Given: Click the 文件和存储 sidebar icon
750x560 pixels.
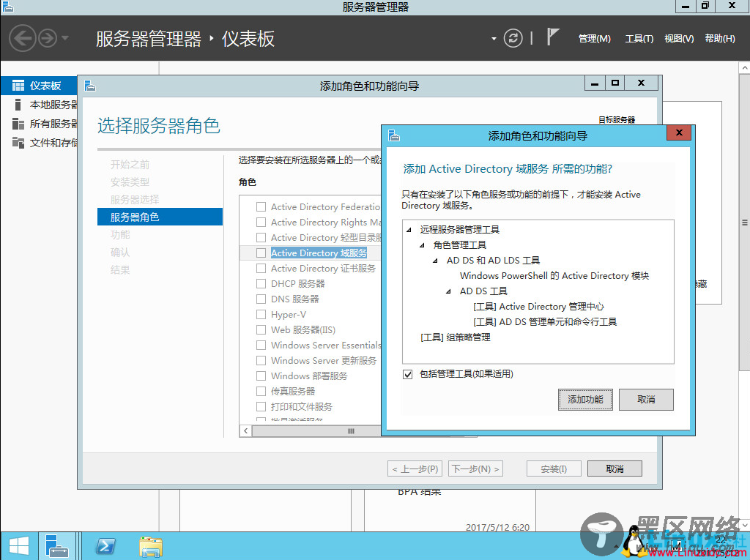Looking at the screenshot, I should pyautogui.click(x=18, y=143).
